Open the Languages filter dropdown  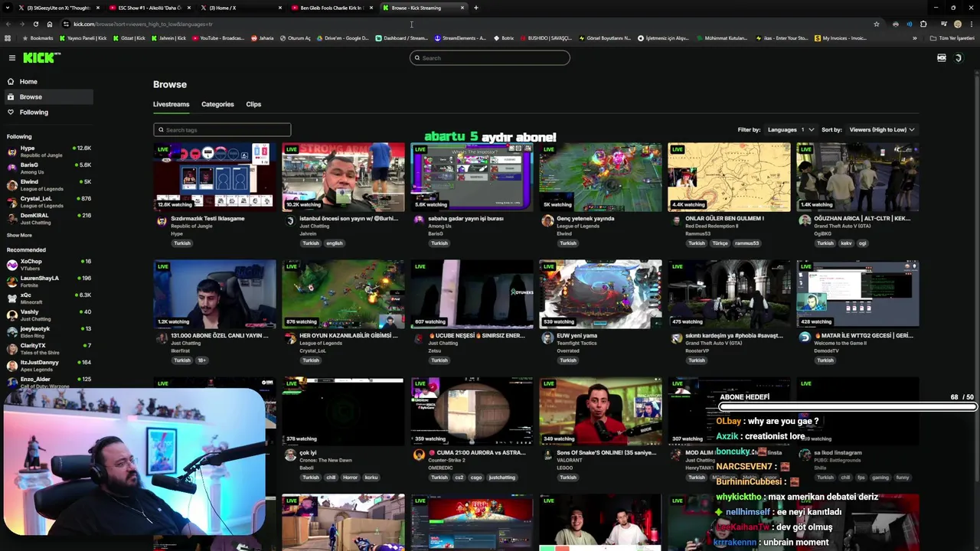(791, 129)
